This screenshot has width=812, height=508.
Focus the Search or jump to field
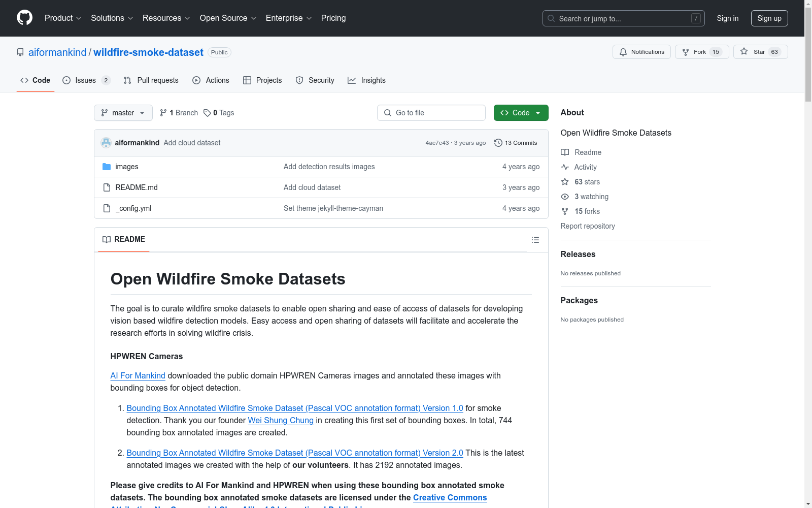624,18
